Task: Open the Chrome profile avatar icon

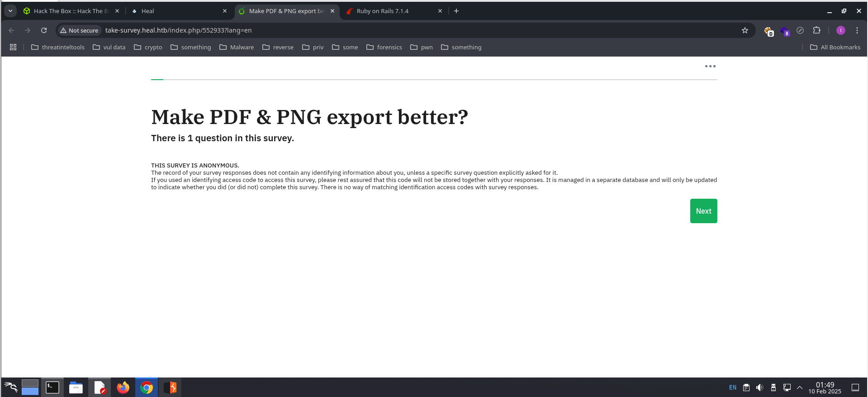Action: [841, 30]
